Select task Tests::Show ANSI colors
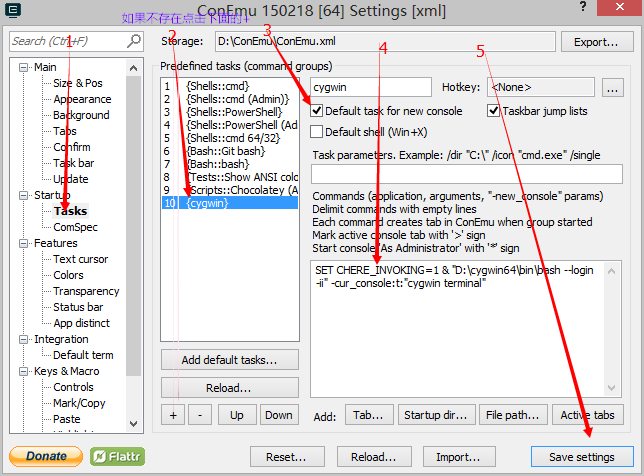The width and height of the screenshot is (644, 476). click(x=230, y=177)
